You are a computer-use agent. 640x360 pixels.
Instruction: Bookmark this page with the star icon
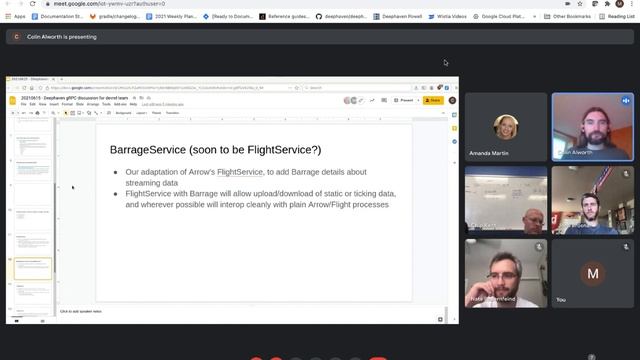tap(580, 4)
